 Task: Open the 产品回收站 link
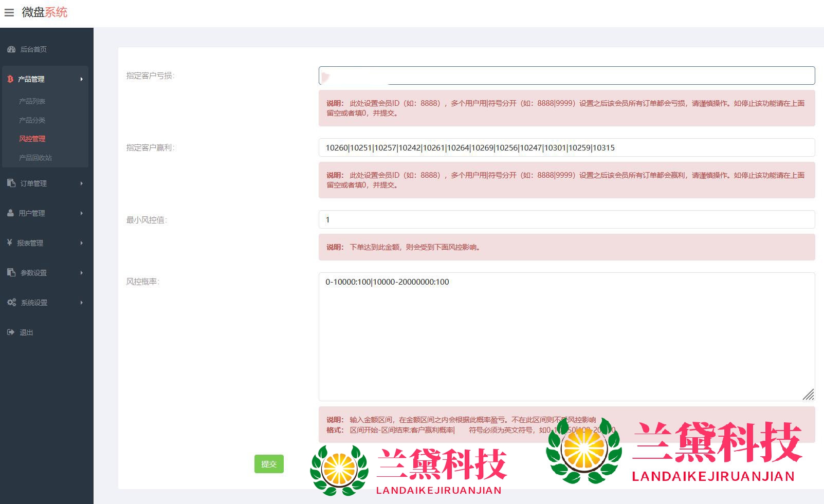tap(35, 158)
